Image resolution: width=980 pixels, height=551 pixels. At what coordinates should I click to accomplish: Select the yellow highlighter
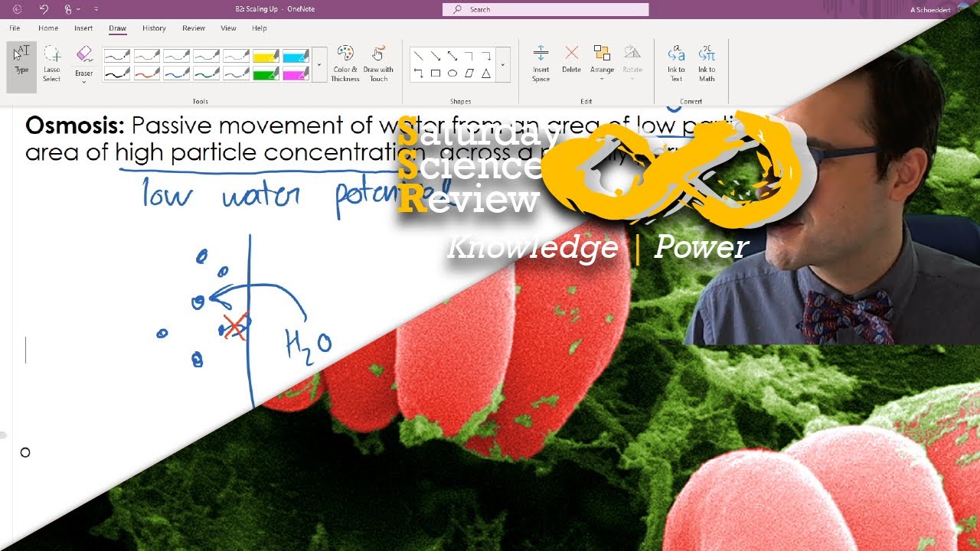coord(266,56)
